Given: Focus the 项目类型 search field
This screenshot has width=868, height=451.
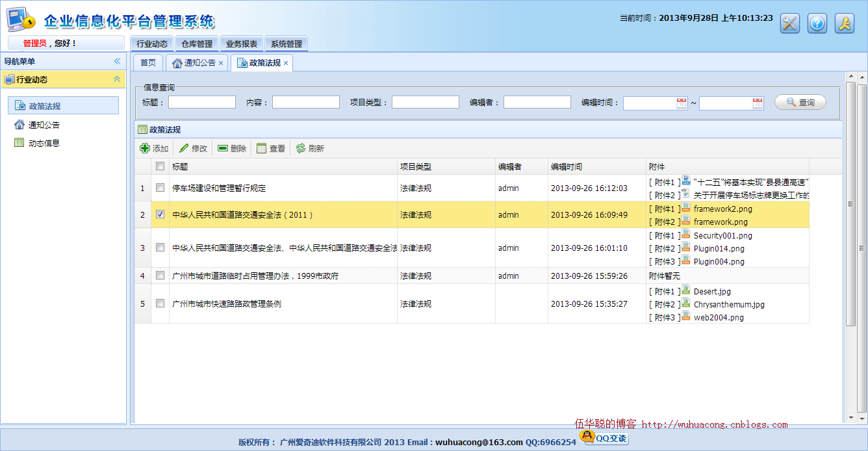Looking at the screenshot, I should click(426, 102).
